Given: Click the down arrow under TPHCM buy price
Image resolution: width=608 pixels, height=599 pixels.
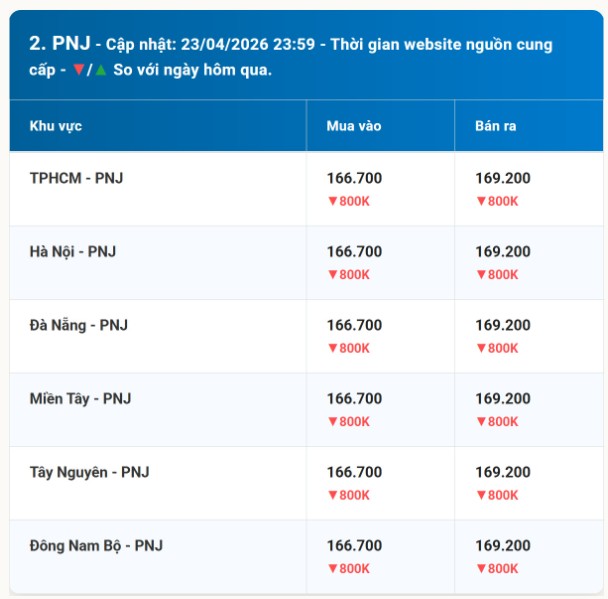Looking at the screenshot, I should pos(332,201).
